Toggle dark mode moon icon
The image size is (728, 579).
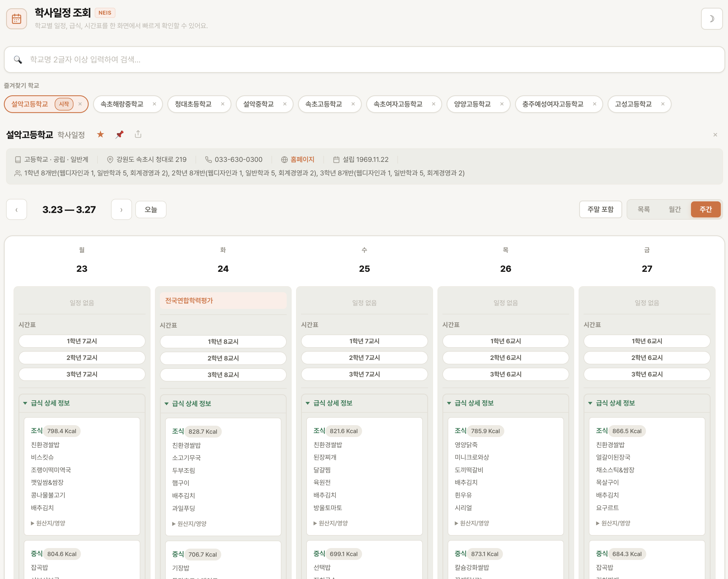point(711,19)
